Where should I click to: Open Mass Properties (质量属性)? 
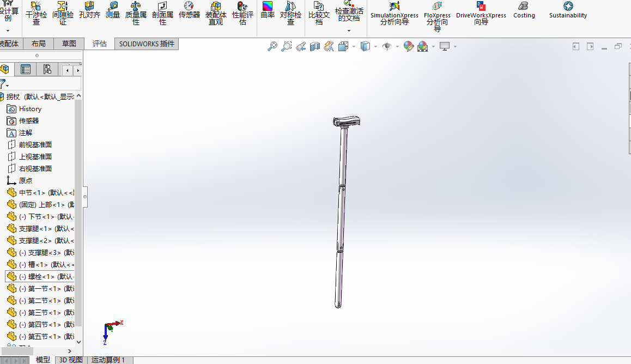pyautogui.click(x=136, y=13)
